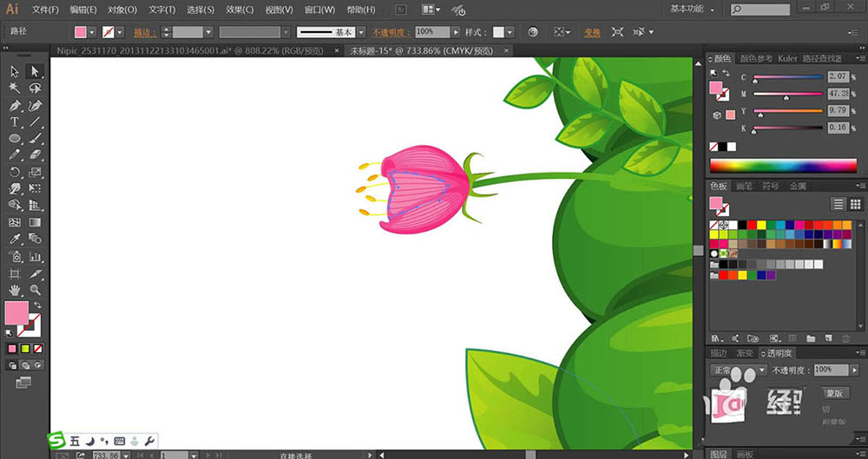Select the Pen tool
Image resolution: width=868 pixels, height=459 pixels.
point(15,105)
